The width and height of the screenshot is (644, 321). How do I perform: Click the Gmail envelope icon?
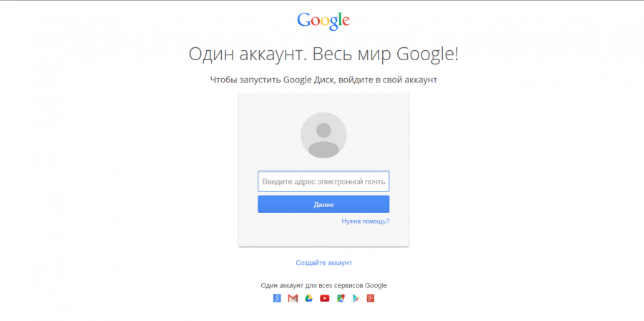[x=293, y=298]
